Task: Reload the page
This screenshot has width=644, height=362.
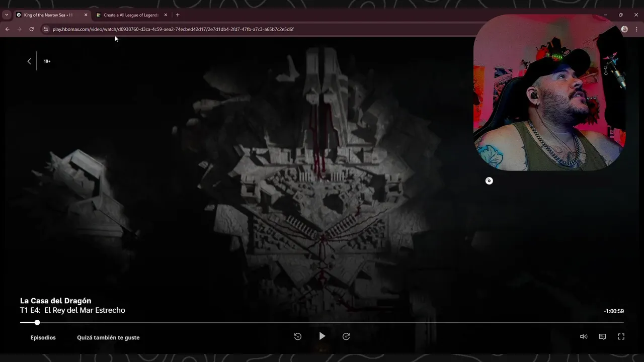Action: pos(31,29)
